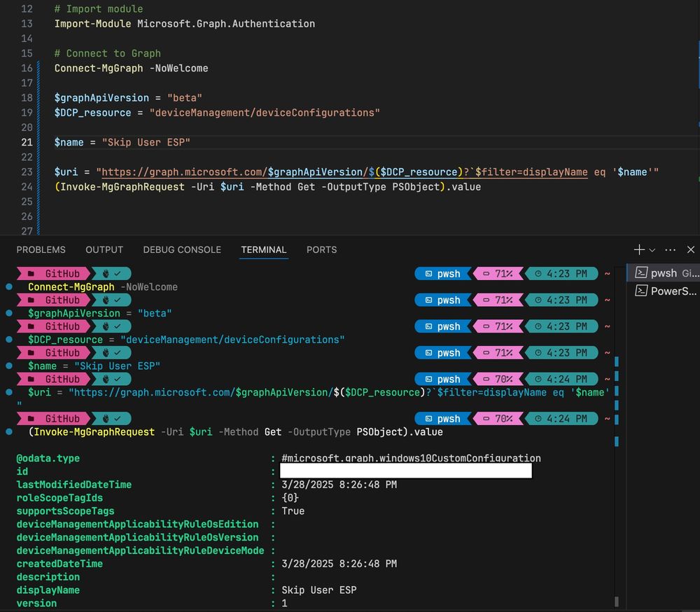Click the command dot beside terminal $DCP_resource line
The height and width of the screenshot is (612, 700).
(9, 340)
